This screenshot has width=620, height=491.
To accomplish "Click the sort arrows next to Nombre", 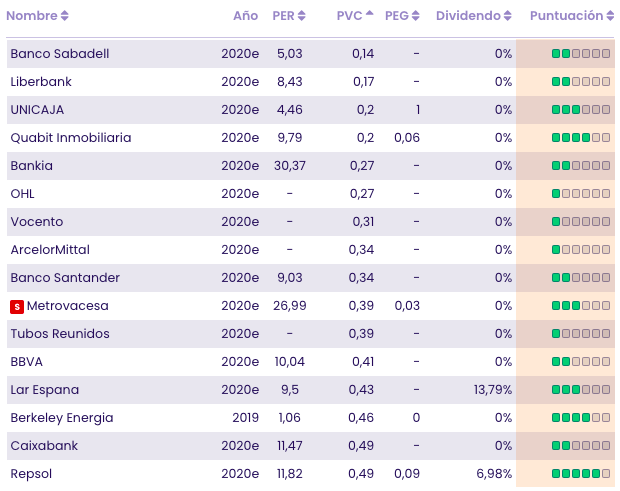I will point(65,16).
